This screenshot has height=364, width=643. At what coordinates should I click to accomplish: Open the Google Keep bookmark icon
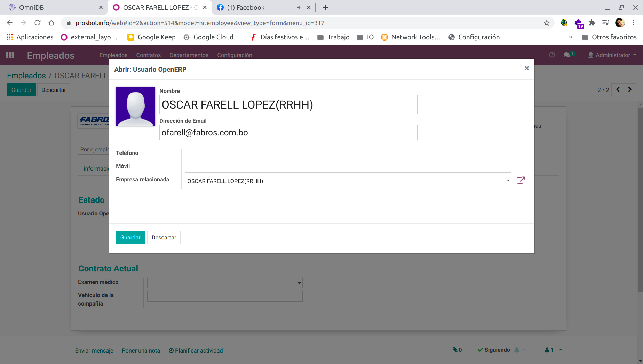pos(131,37)
